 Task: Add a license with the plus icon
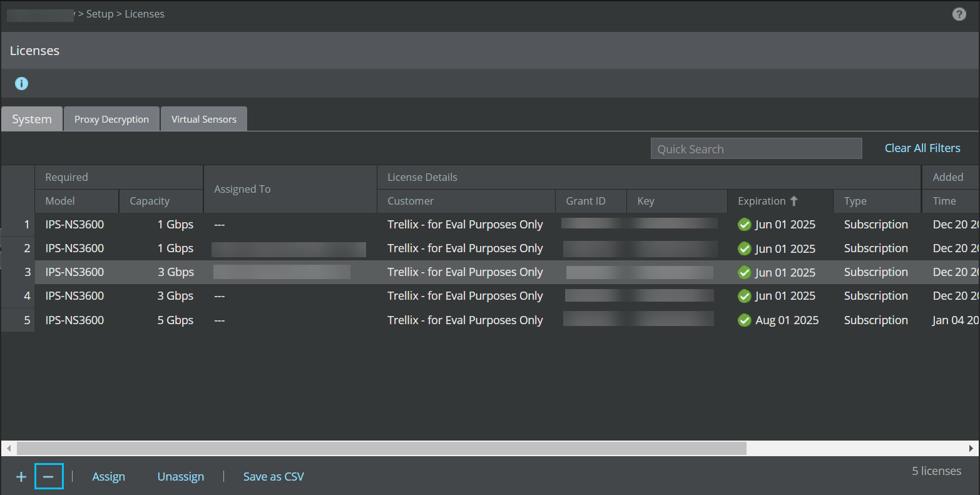[x=21, y=477]
